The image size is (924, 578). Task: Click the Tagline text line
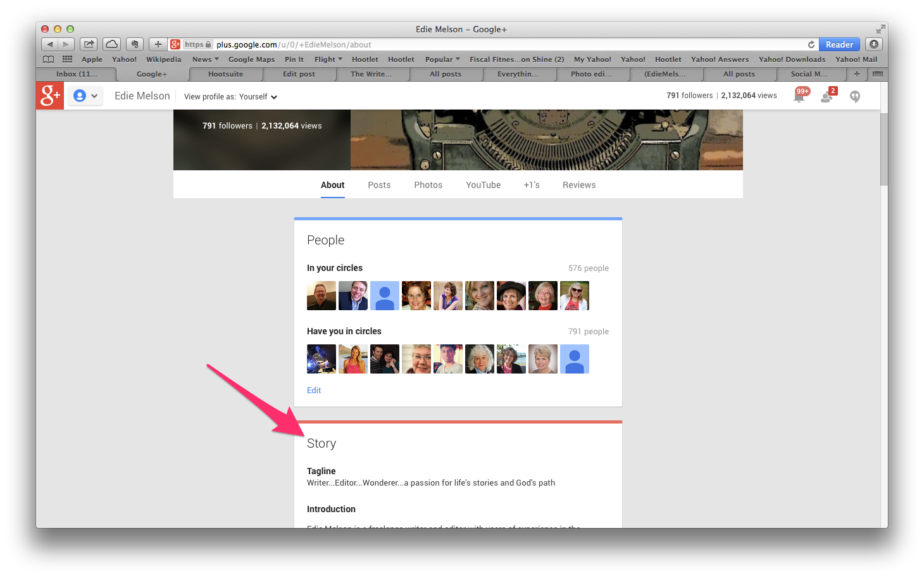[x=431, y=483]
